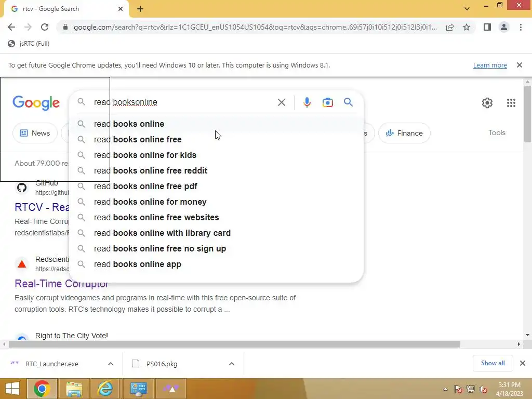Open File Explorer from taskbar
This screenshot has height=399, width=532.
(x=74, y=389)
